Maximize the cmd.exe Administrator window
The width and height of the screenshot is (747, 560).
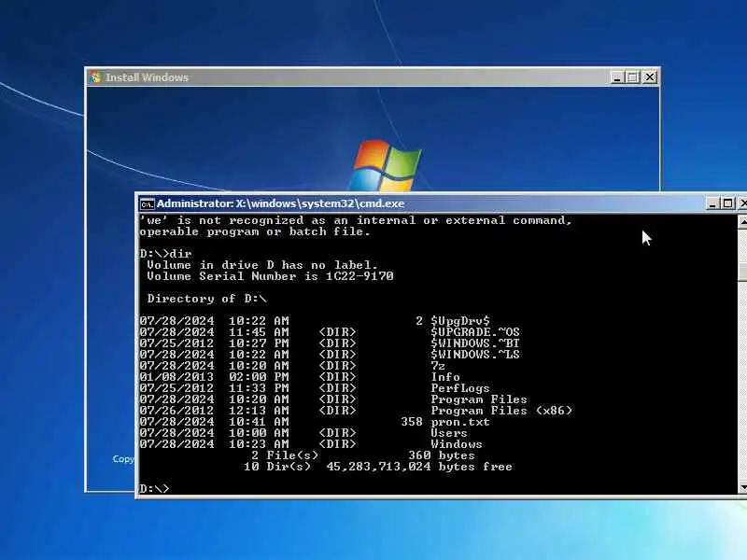tap(728, 203)
